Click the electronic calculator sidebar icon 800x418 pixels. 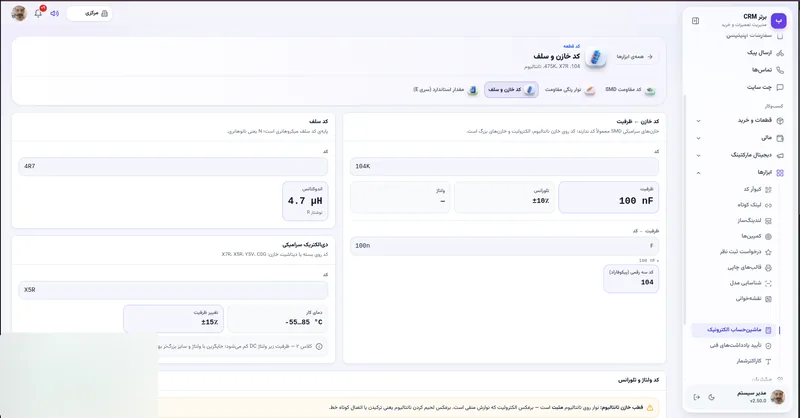click(x=768, y=330)
